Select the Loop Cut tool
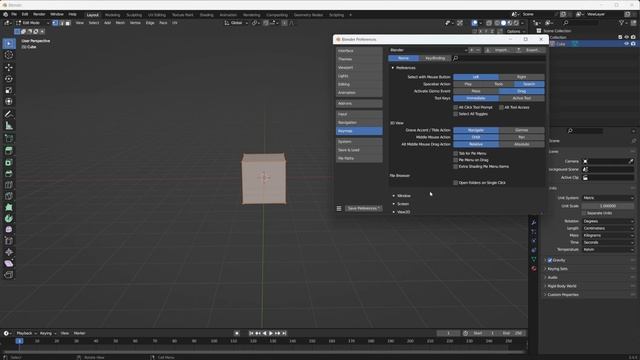Image resolution: width=640 pixels, height=360 pixels. click(9, 185)
